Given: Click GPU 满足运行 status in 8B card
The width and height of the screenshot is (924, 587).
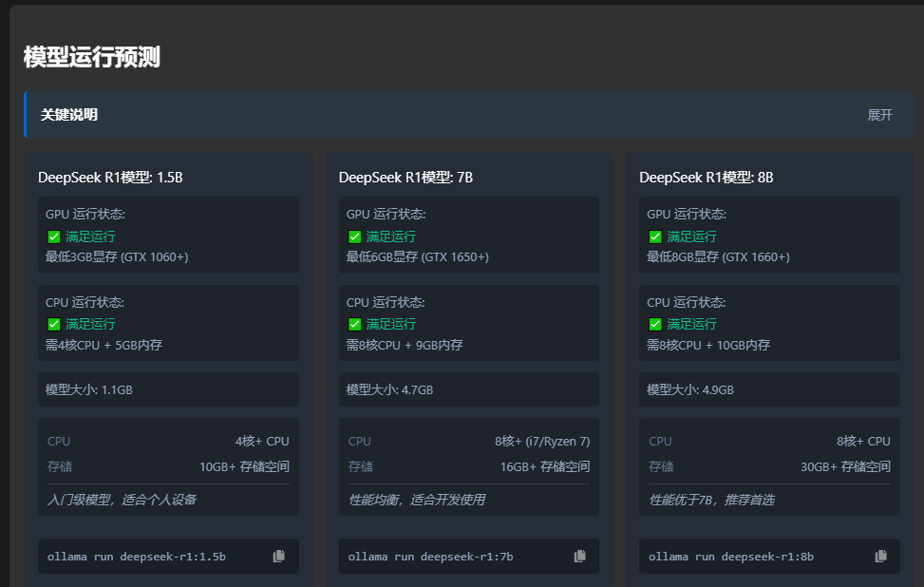Looking at the screenshot, I should (x=691, y=237).
